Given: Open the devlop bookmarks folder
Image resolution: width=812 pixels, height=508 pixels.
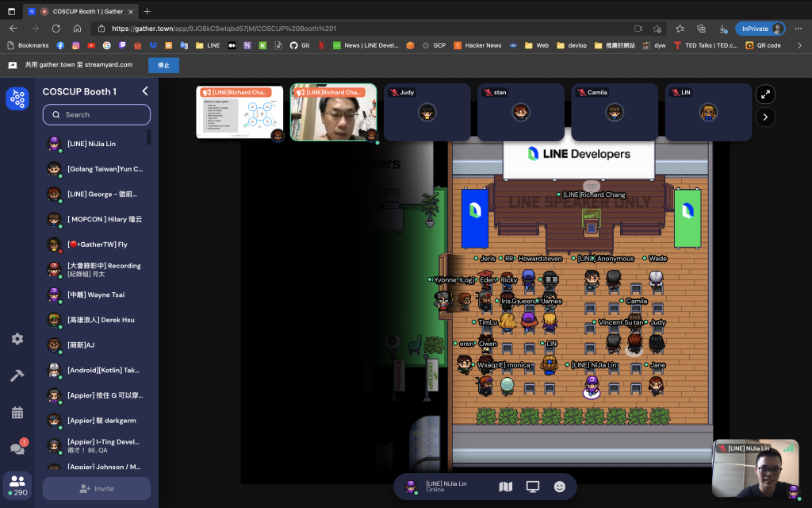Looking at the screenshot, I should pos(572,45).
